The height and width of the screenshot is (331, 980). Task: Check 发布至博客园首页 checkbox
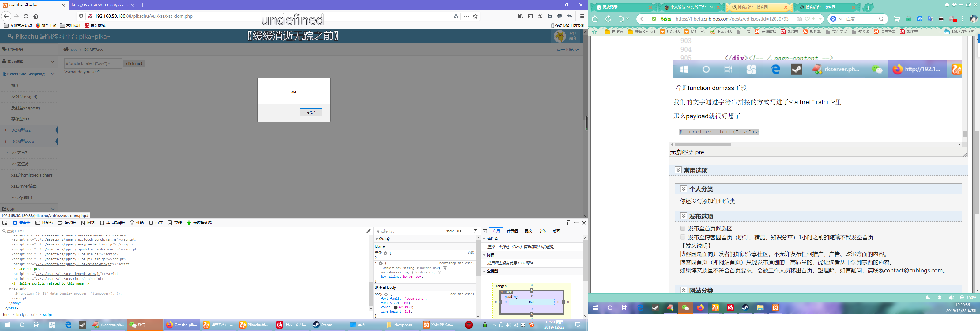tap(683, 237)
